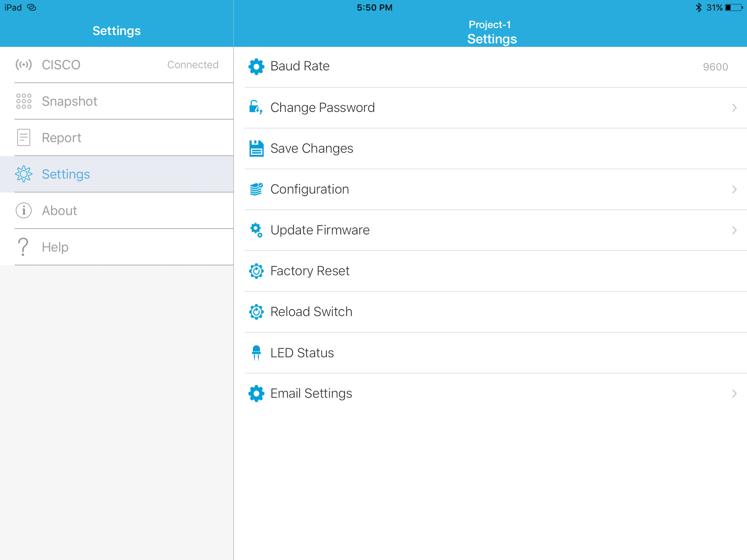This screenshot has width=747, height=560.
Task: Open the Help sidebar entry
Action: pos(55,247)
